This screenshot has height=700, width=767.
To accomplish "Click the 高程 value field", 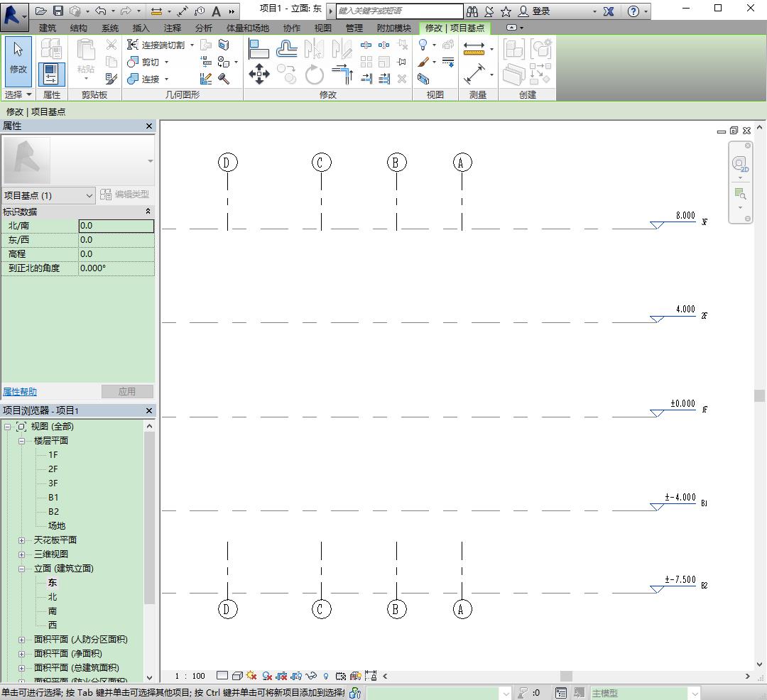I will 116,254.
